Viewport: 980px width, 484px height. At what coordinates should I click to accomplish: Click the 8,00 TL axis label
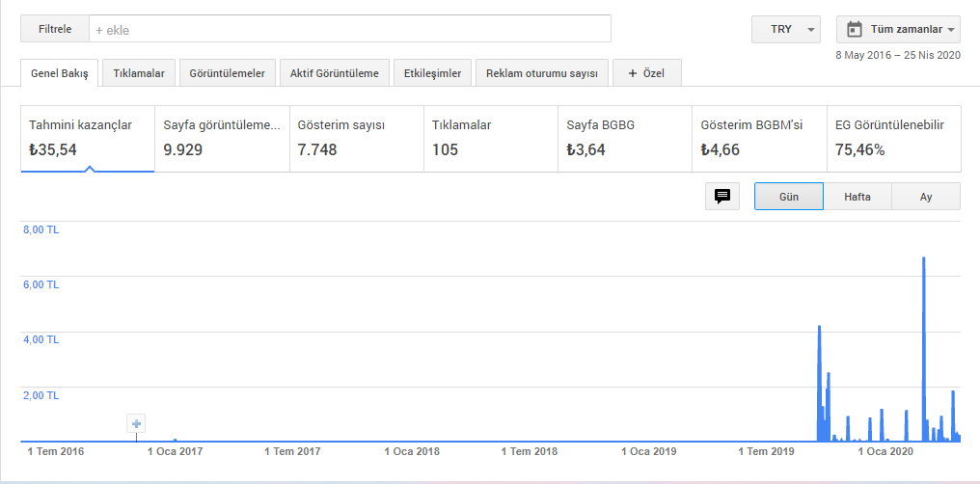point(41,229)
